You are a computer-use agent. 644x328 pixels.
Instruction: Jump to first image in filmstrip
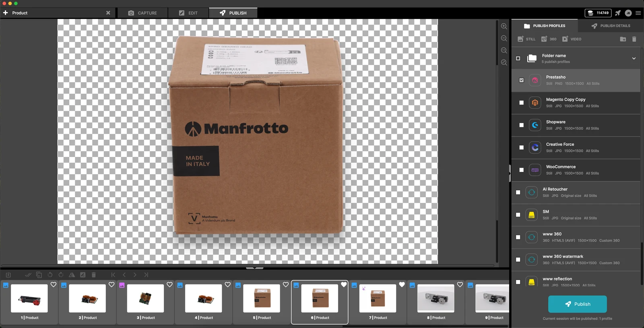[113, 275]
